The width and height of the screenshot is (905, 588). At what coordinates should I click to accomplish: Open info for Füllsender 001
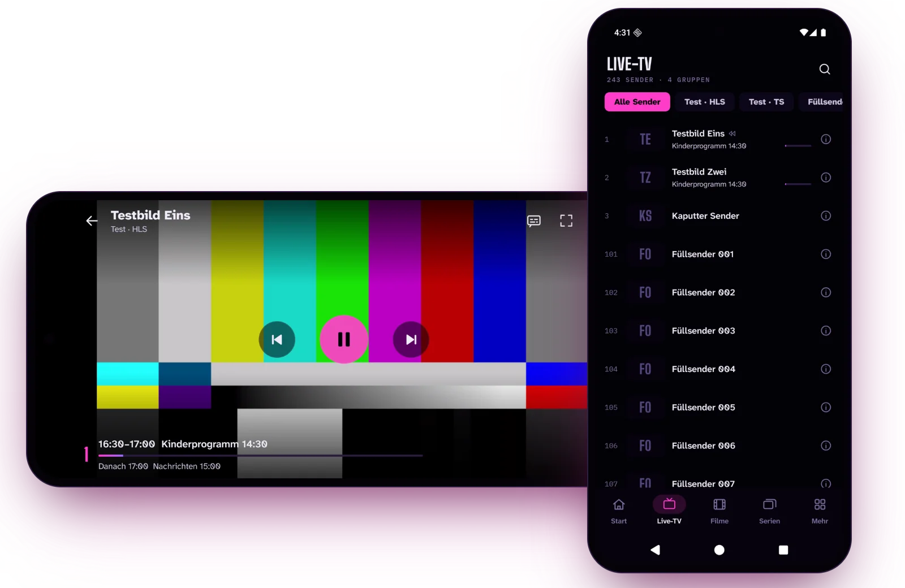click(x=826, y=254)
